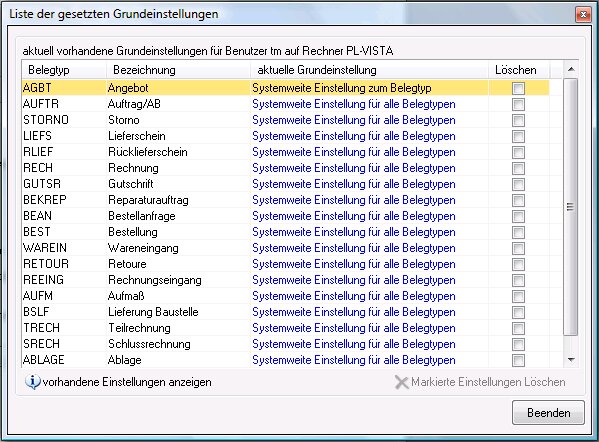
Task: Toggle Löschen checkbox for BEST Bestellung
Action: tap(518, 232)
